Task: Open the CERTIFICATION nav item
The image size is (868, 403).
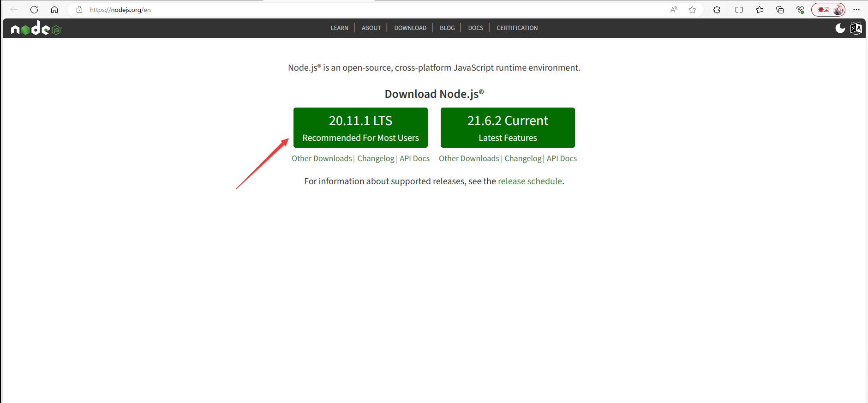Action: click(517, 28)
